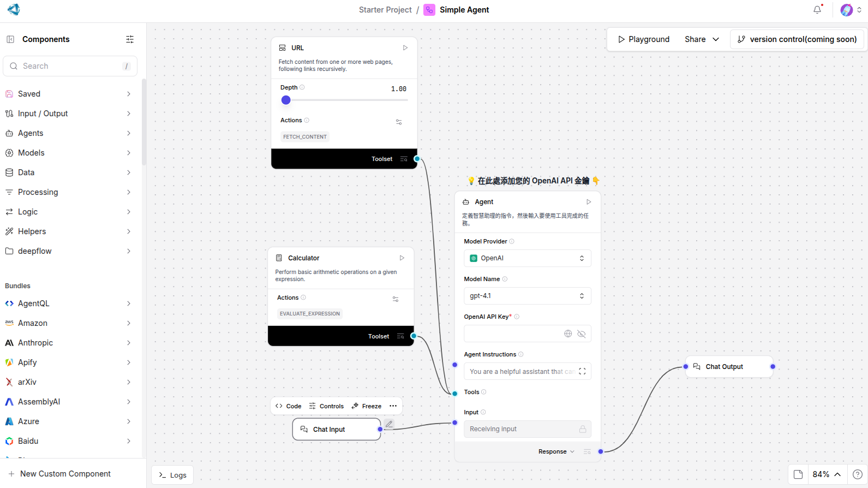868x488 pixels.
Task: Expand Agent Instructions text editor icon
Action: tap(582, 372)
